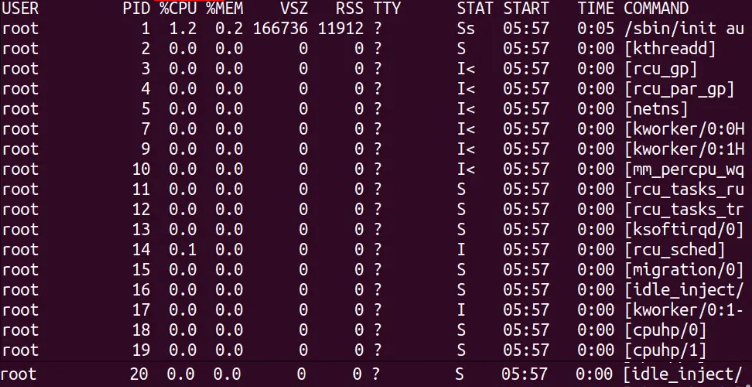Click PID 14 in the list

141,250
